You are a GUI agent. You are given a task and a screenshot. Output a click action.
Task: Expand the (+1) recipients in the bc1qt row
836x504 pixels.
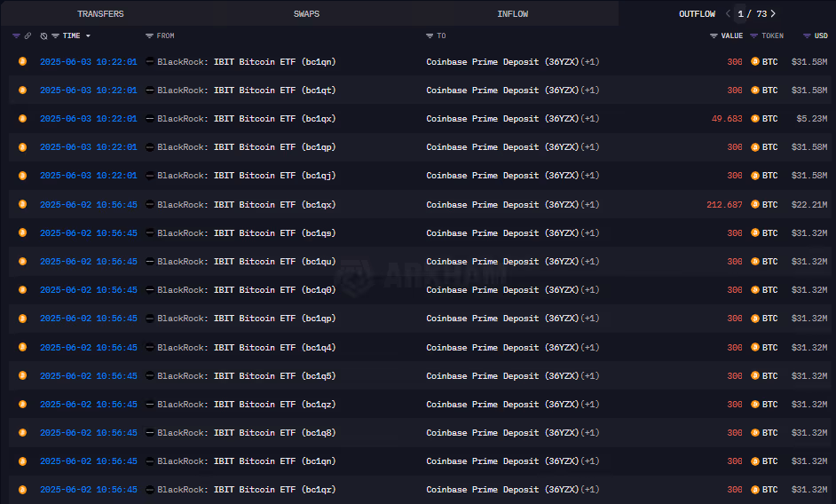coord(590,91)
